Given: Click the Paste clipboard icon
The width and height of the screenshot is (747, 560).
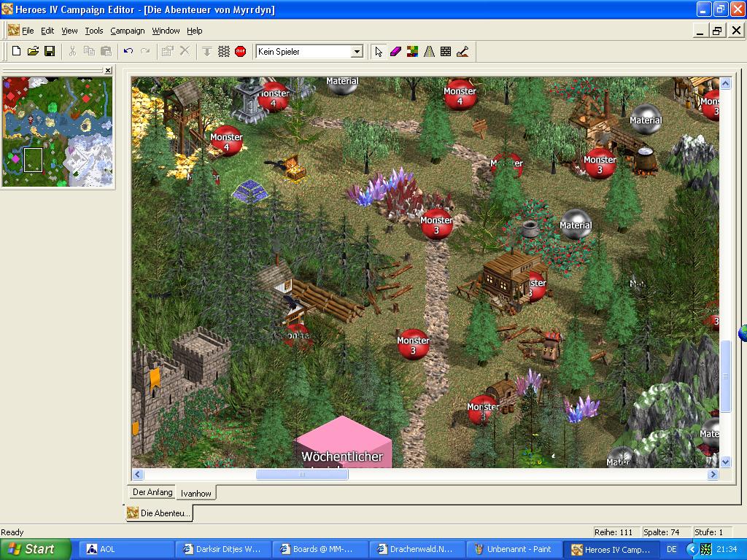Looking at the screenshot, I should (x=107, y=51).
